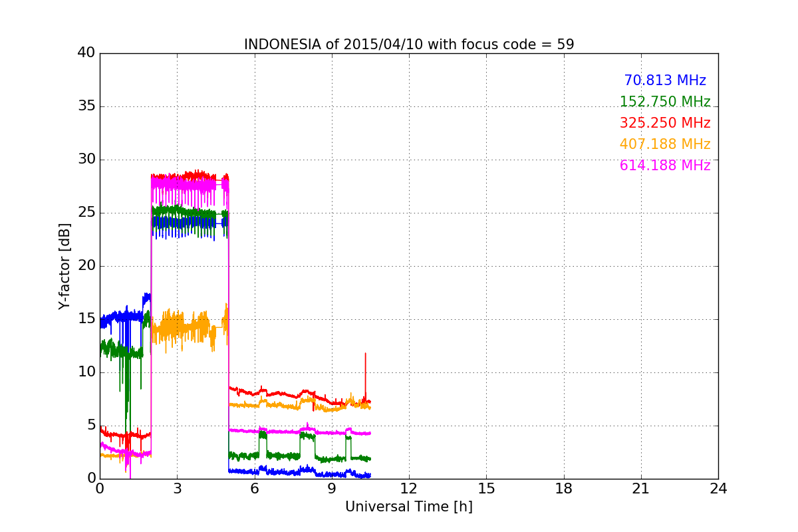Click the x-axis tick label 21
Screen dimensions: 798x532
pos(641,489)
